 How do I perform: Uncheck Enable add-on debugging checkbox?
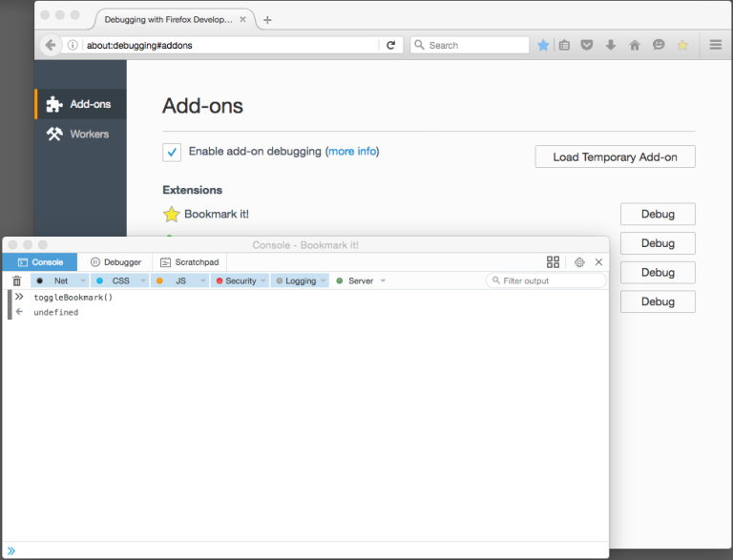(x=172, y=152)
